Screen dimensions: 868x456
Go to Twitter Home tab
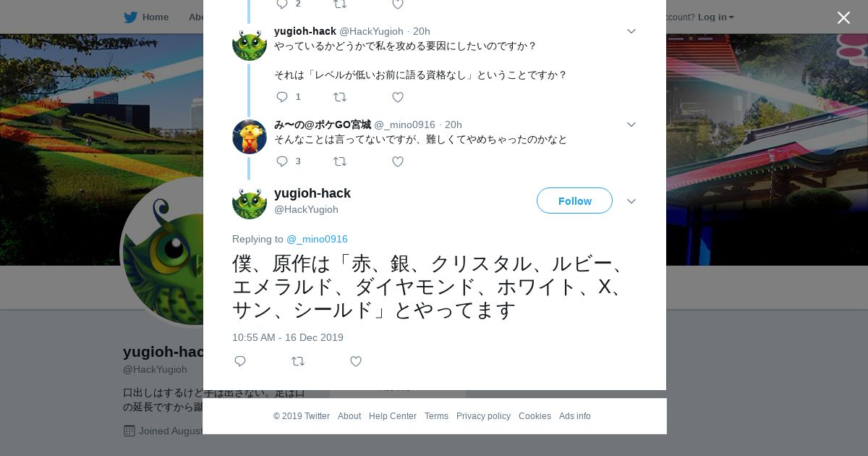[146, 17]
